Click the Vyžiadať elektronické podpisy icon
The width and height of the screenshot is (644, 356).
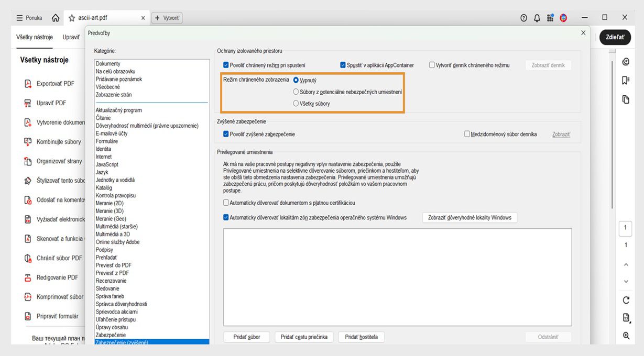coord(28,219)
